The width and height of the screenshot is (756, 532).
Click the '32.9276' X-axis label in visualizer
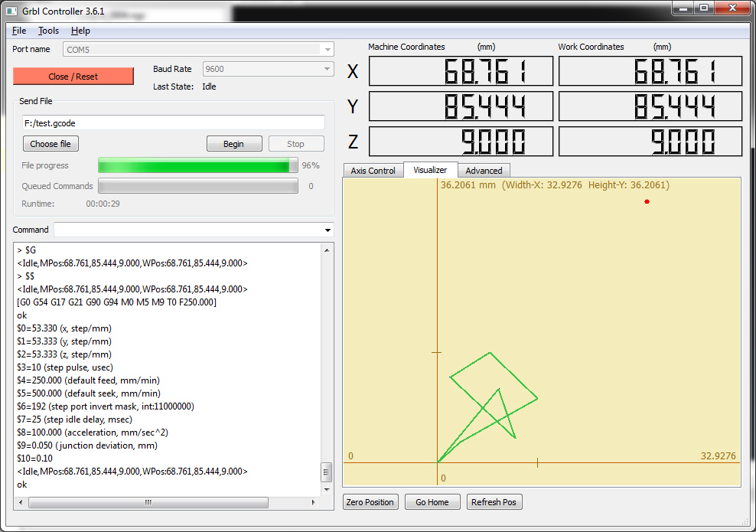click(718, 456)
